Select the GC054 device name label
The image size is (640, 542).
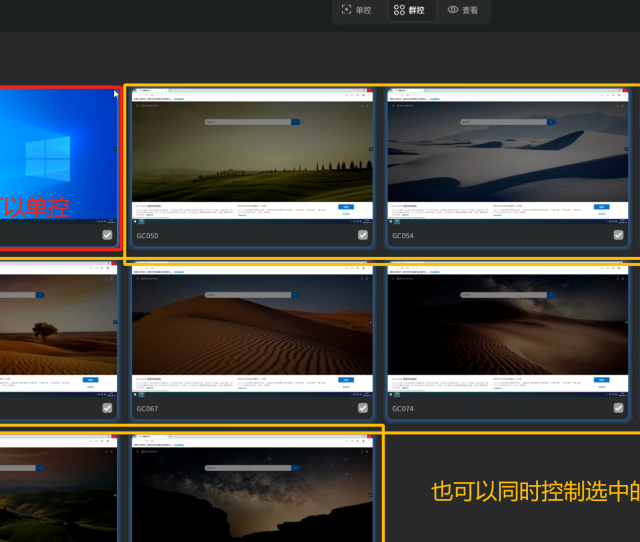tap(403, 235)
